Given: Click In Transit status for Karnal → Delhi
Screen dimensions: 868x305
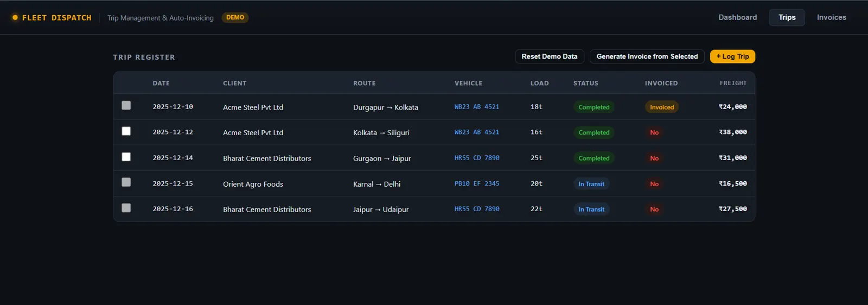Looking at the screenshot, I should (591, 184).
